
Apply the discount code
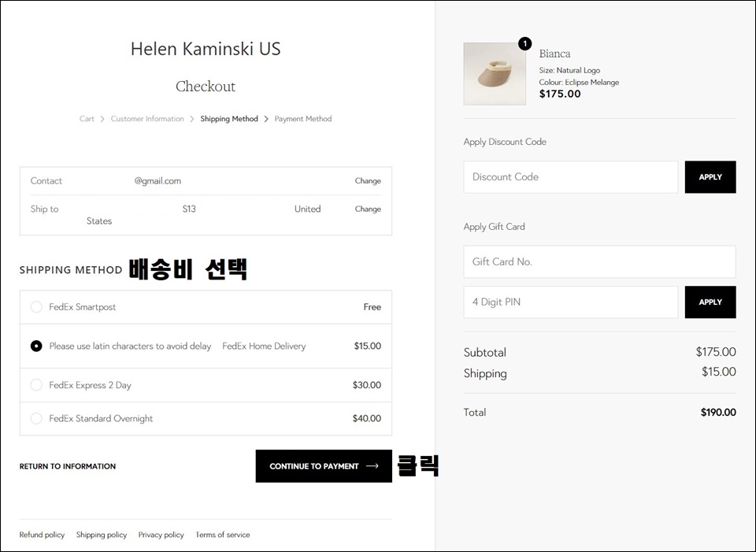[x=710, y=177]
